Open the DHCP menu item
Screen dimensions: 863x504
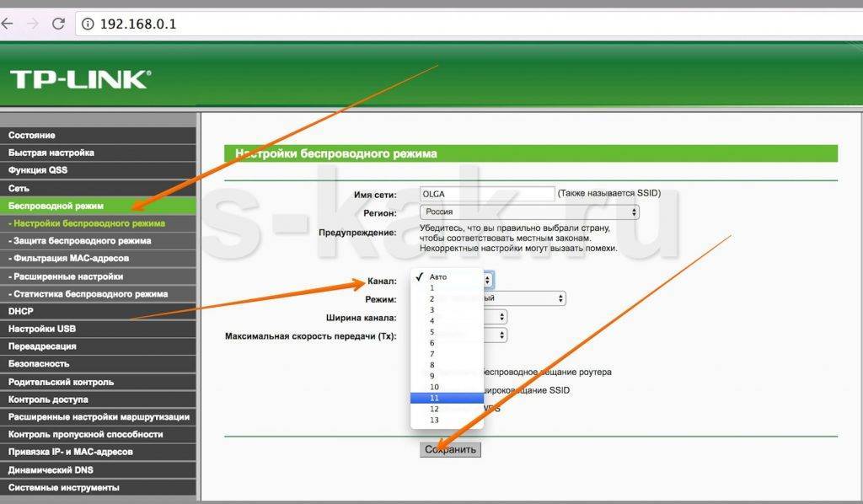click(98, 312)
